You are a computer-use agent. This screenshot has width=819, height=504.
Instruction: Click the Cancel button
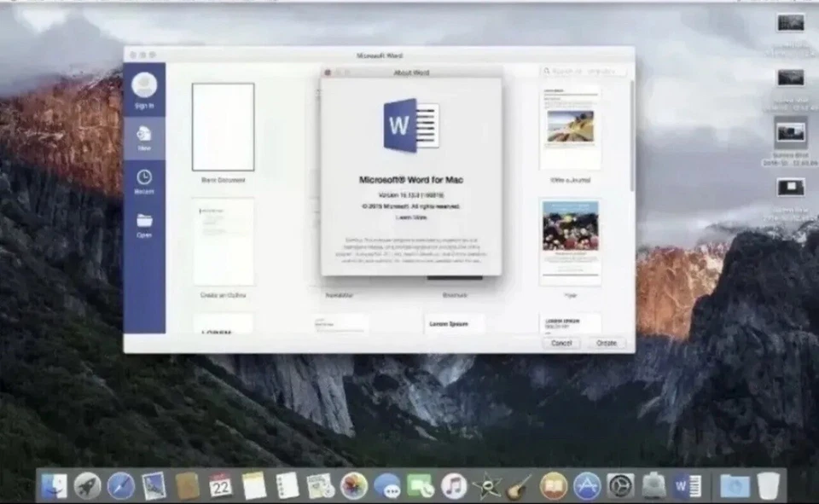click(x=561, y=343)
